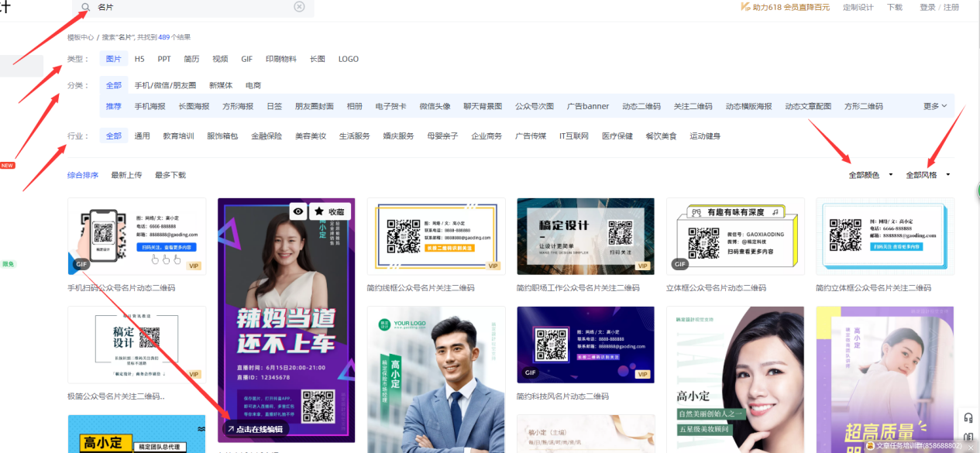Choose the GIF type tab
This screenshot has width=980, height=453.
click(246, 59)
